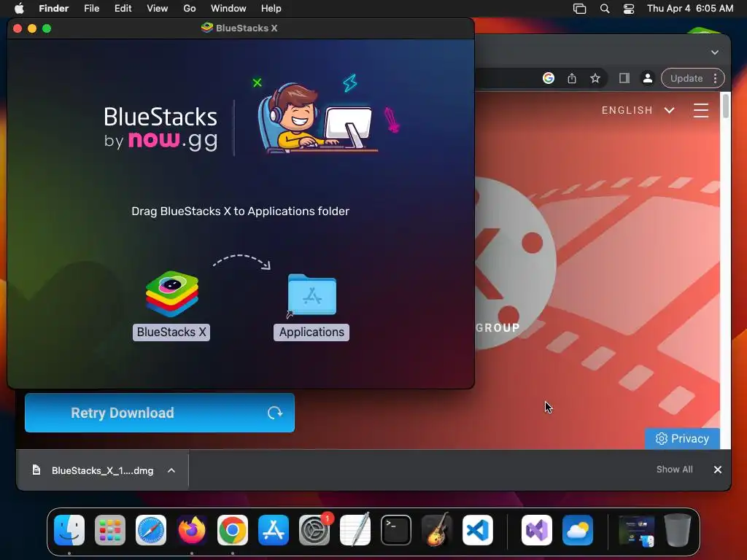Open the File menu
Image resolution: width=747 pixels, height=560 pixels.
(x=91, y=9)
